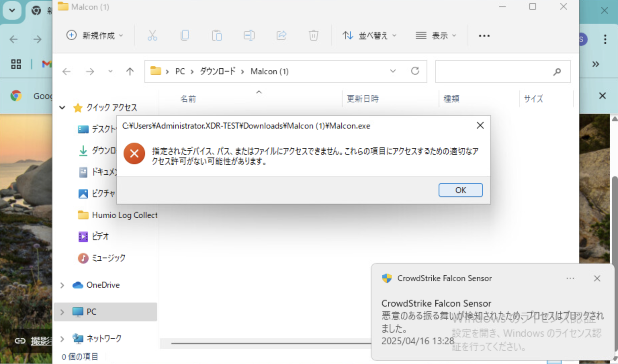Image resolution: width=618 pixels, height=364 pixels.
Task: Expand the OneDrive tree node
Action: click(x=62, y=285)
